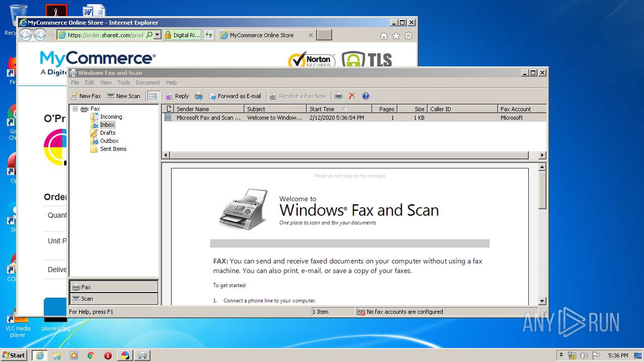Click the preview pane's down scroll arrow
This screenshot has height=362, width=644.
[542, 301]
